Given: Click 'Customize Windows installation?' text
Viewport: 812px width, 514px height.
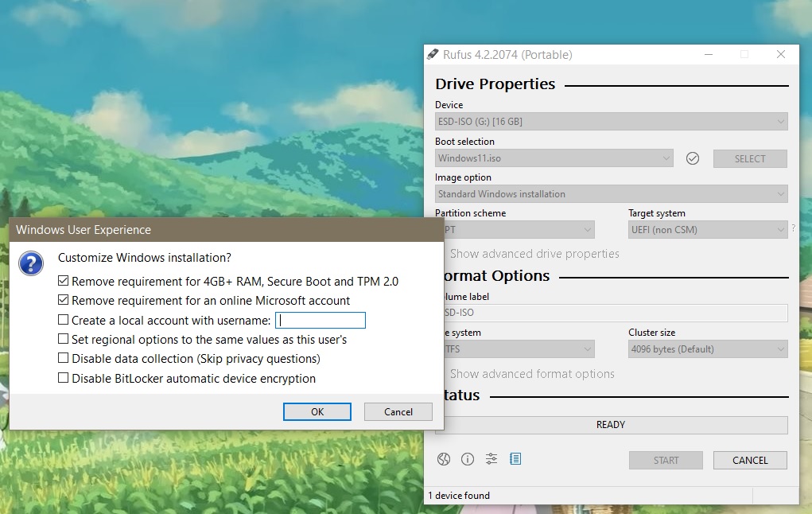Looking at the screenshot, I should point(145,258).
